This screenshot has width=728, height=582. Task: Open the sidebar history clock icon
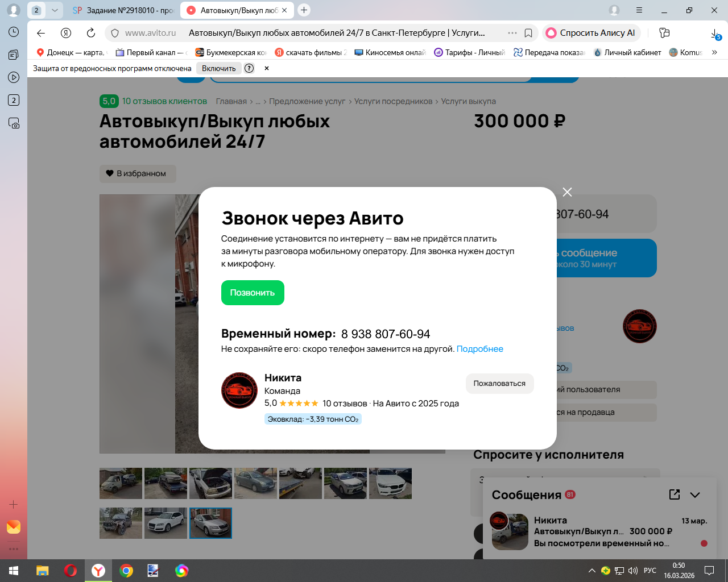click(14, 32)
